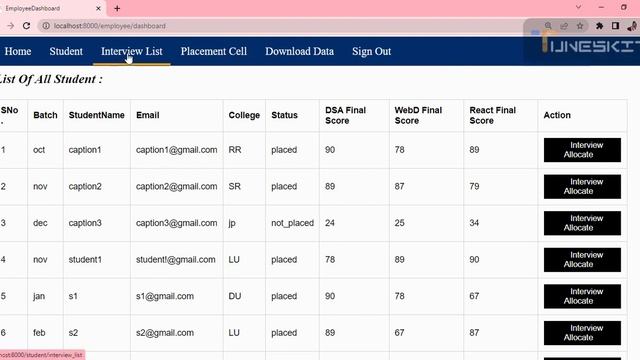Close the EmployeeDashboard tab
The width and height of the screenshot is (640, 360).
tap(98, 8)
